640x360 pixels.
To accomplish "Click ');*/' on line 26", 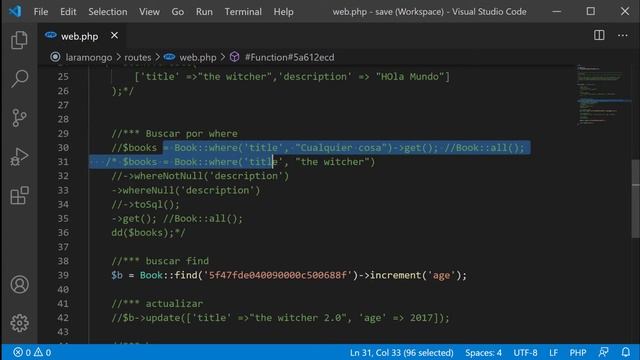I will click(123, 91).
